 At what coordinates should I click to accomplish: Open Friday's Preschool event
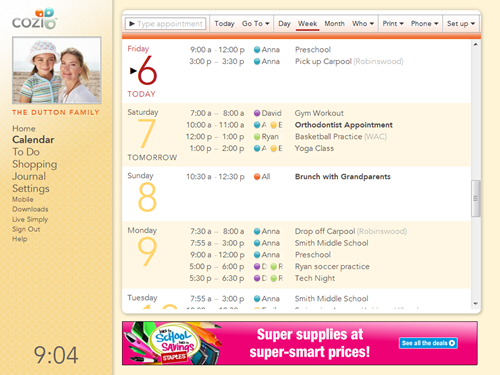(313, 50)
